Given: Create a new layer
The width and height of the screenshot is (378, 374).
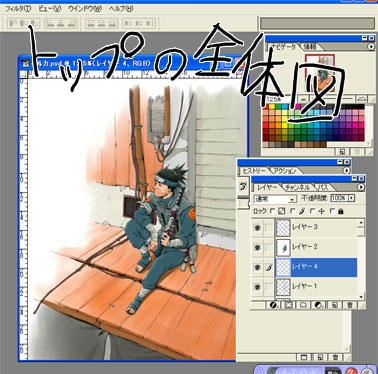Looking at the screenshot, I should click(x=335, y=305).
